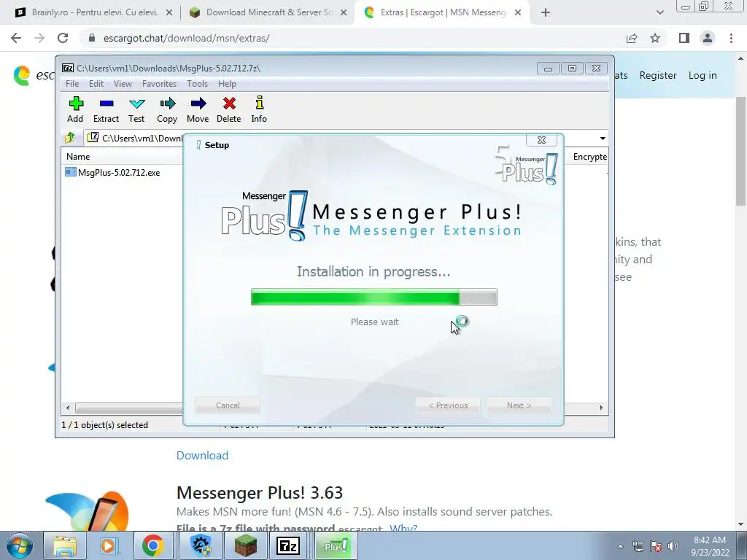Open the Windows Start menu

[x=19, y=545]
